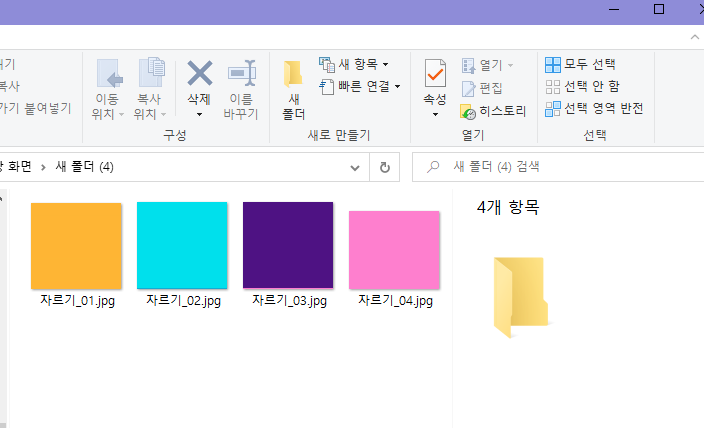This screenshot has width=704, height=428.
Task: Click the 4개 항목 item count text
Action: 508,207
